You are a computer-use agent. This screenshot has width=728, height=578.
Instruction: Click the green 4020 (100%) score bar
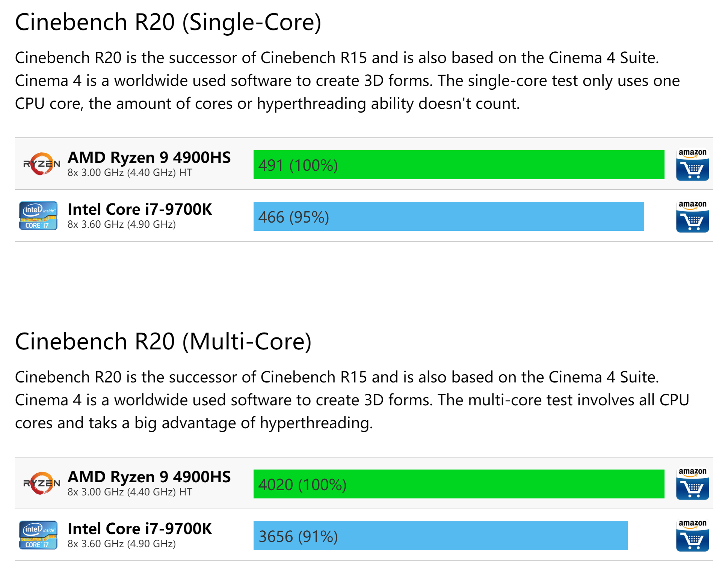[459, 484]
